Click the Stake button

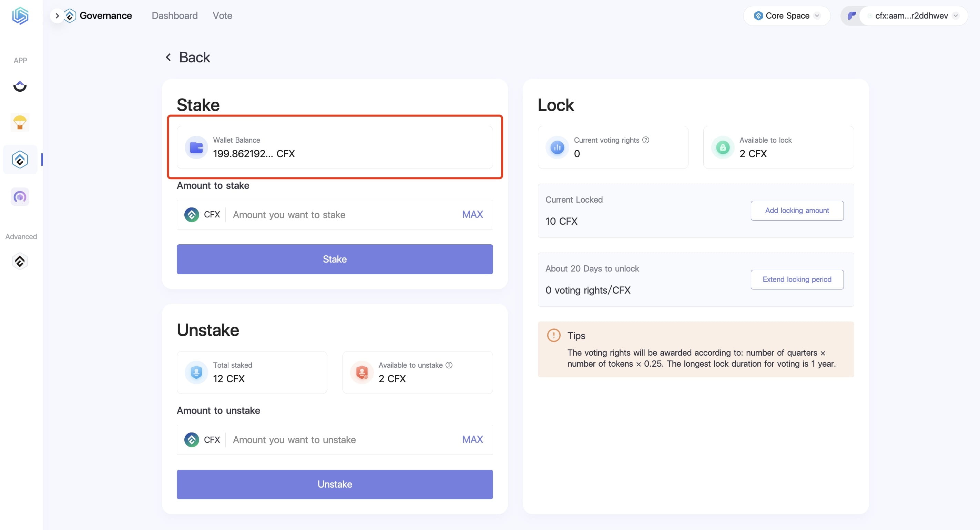tap(335, 259)
